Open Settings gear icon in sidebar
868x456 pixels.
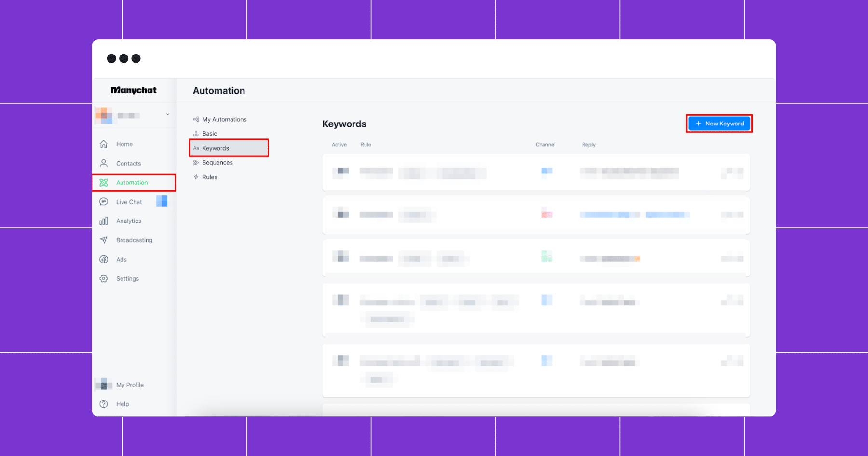(x=103, y=279)
